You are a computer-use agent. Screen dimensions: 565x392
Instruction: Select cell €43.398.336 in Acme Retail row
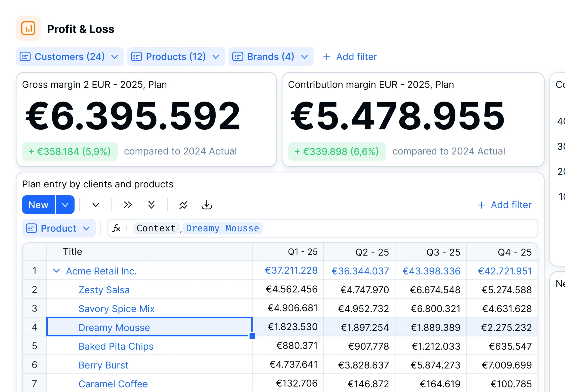point(431,270)
